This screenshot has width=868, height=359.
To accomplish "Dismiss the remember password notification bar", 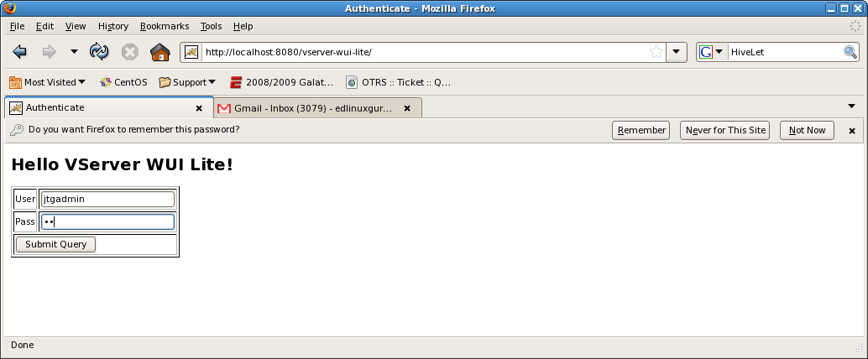I will pyautogui.click(x=852, y=131).
